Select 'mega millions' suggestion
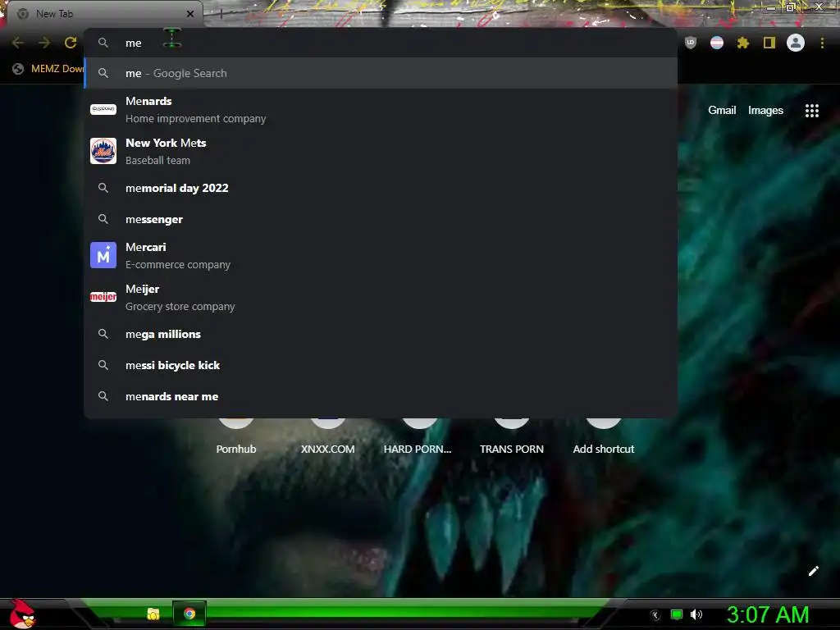Viewport: 840px width, 630px height. tap(381, 334)
